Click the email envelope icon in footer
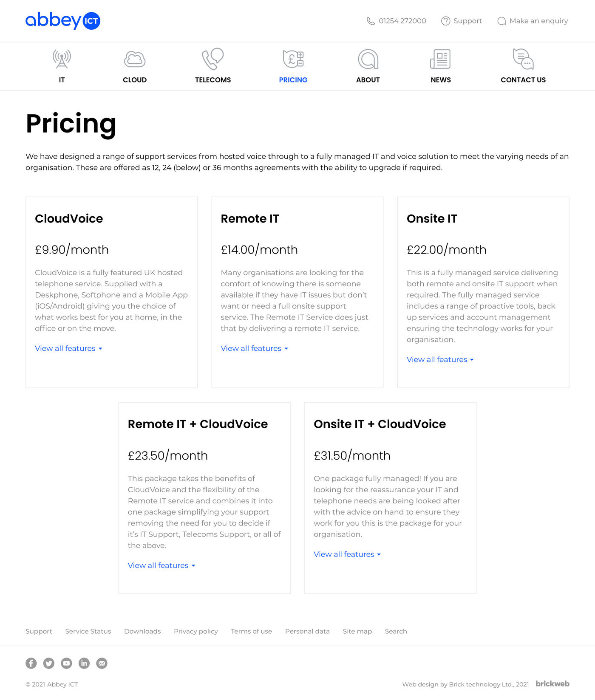This screenshot has width=595, height=700. [102, 663]
